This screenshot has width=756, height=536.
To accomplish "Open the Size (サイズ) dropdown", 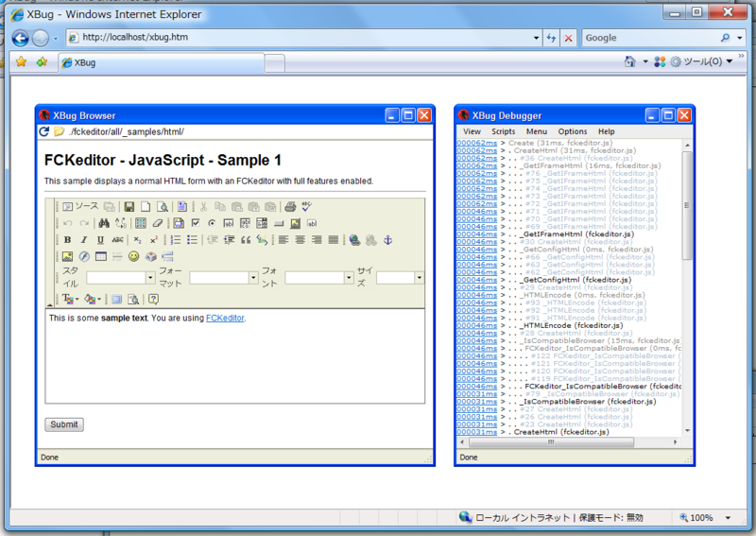I will 419,278.
